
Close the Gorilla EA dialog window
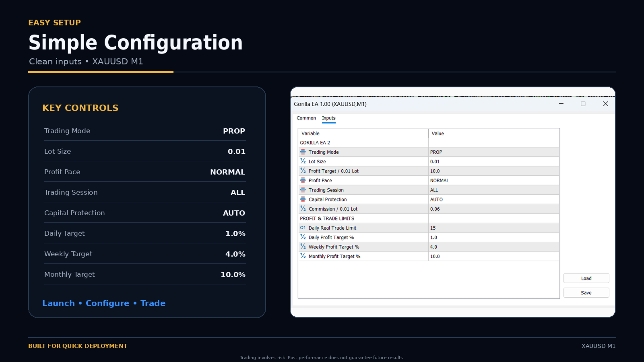coord(605,104)
